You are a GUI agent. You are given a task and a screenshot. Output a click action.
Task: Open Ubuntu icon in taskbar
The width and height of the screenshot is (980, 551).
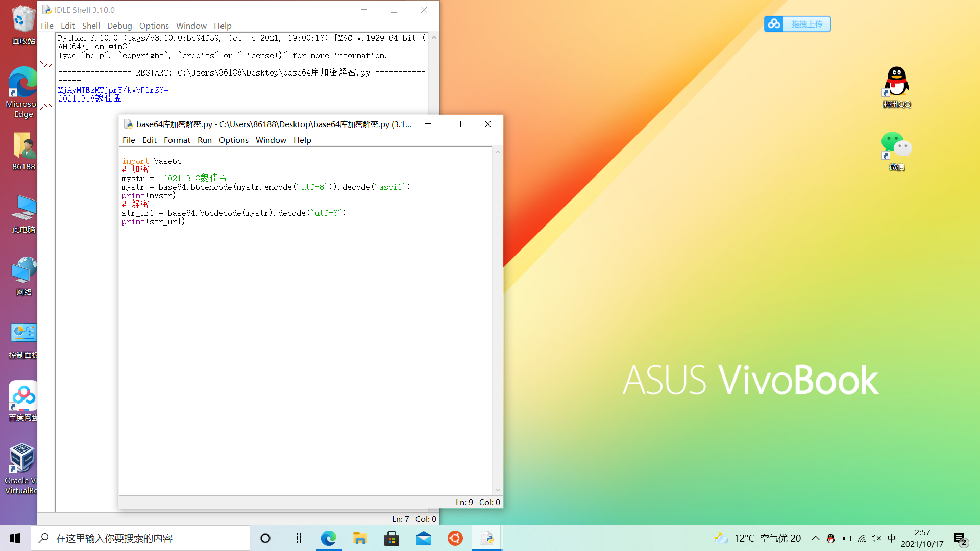coord(455,538)
